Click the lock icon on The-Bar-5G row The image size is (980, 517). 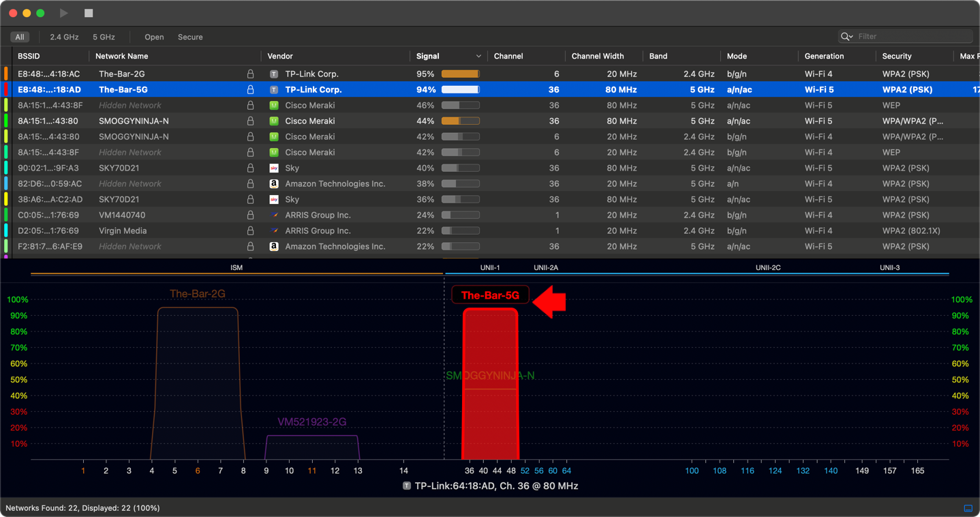click(x=250, y=89)
